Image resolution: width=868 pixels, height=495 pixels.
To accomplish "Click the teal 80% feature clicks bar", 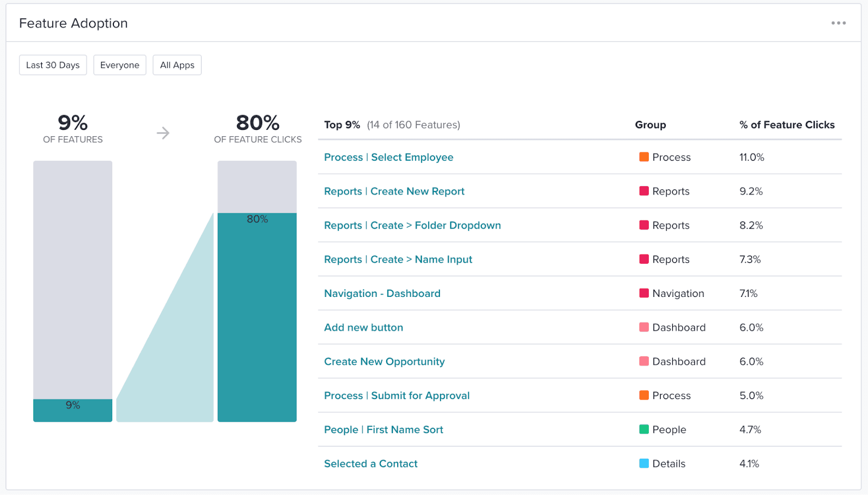I will coord(257,318).
